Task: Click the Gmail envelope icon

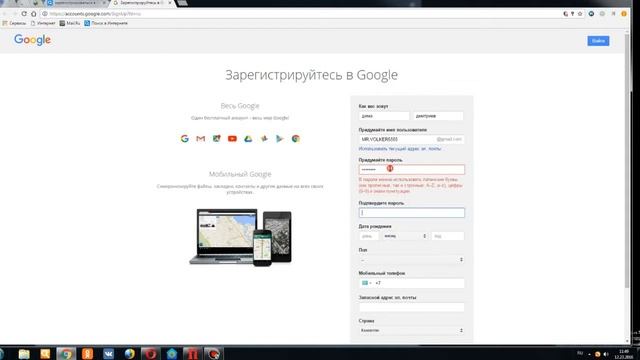Action: [200, 139]
